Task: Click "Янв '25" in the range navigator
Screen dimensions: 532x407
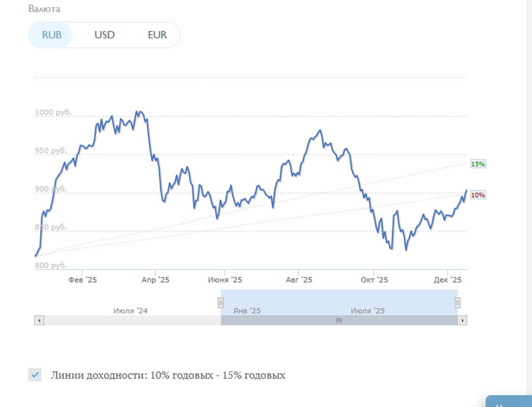Action: tap(247, 311)
